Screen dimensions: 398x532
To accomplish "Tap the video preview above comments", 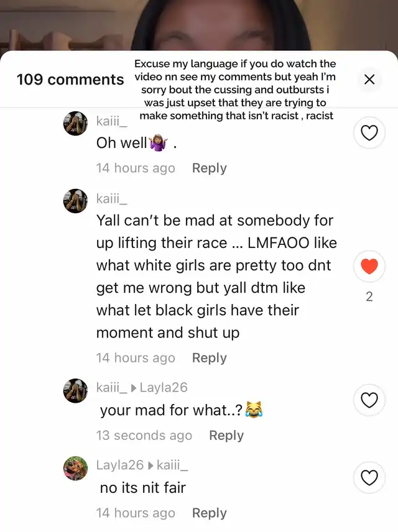I will point(199,25).
